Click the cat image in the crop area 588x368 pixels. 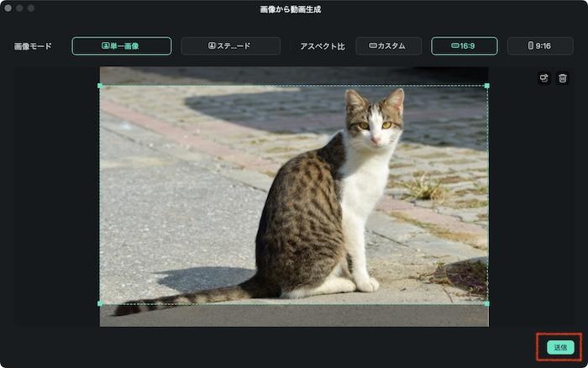(x=294, y=197)
